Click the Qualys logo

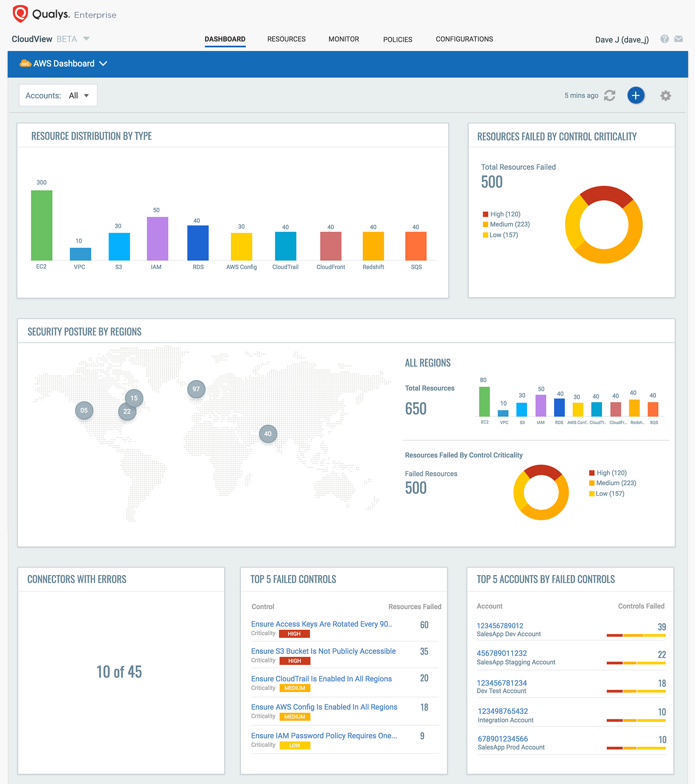20,13
